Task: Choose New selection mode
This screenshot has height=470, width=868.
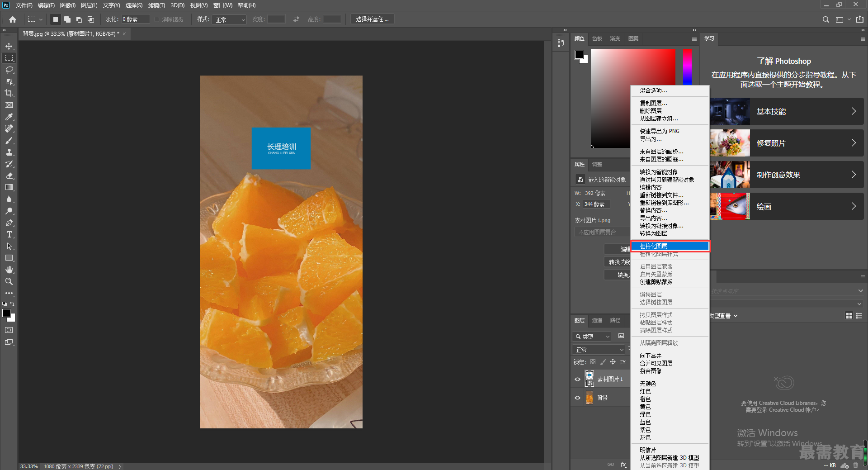Action: 55,19
